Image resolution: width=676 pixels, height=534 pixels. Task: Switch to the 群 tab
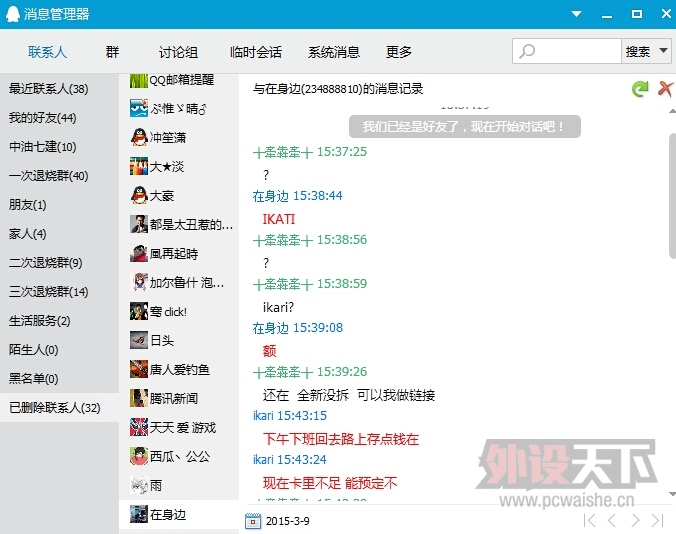point(112,52)
